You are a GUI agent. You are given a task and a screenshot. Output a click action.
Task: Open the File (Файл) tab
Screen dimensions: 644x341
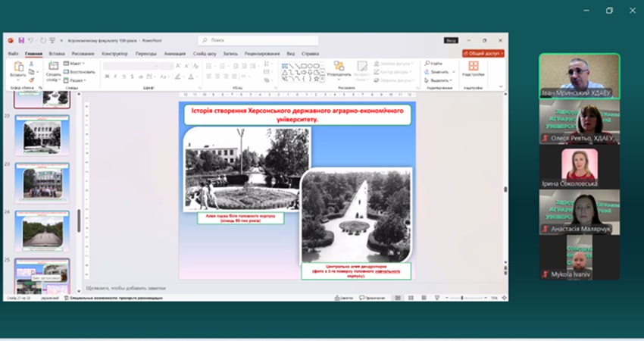tap(13, 54)
